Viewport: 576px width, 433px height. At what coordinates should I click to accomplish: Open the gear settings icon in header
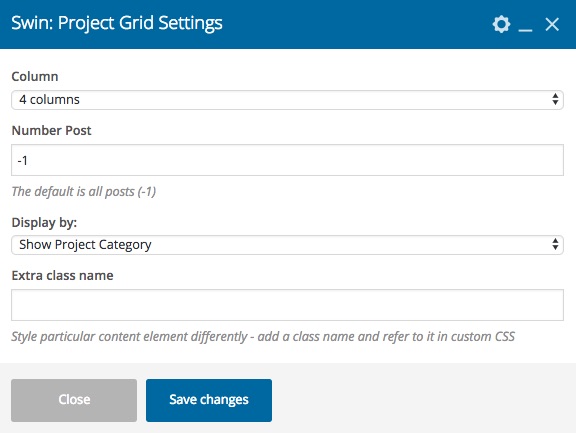click(x=501, y=25)
